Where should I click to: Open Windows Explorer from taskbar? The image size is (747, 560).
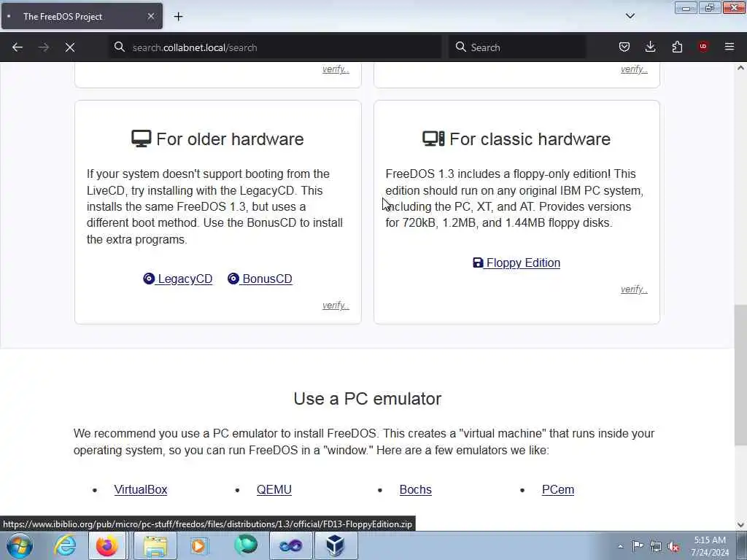[x=155, y=545]
